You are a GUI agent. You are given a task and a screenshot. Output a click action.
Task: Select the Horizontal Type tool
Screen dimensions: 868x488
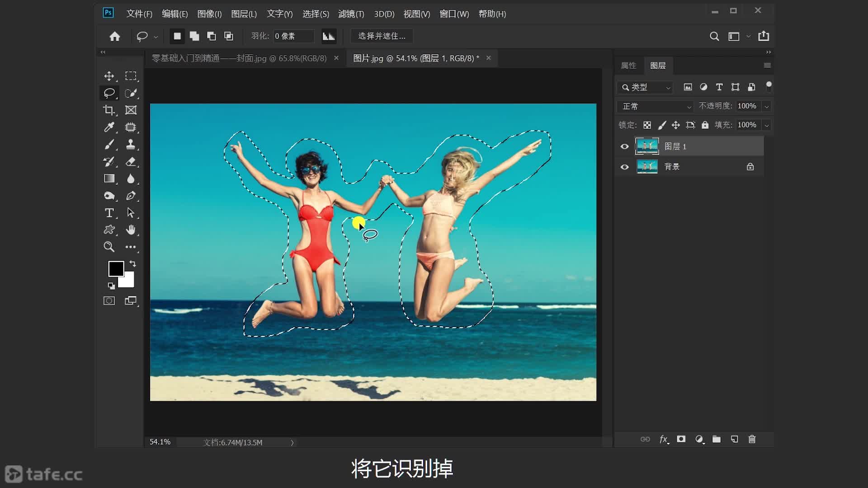(x=109, y=213)
